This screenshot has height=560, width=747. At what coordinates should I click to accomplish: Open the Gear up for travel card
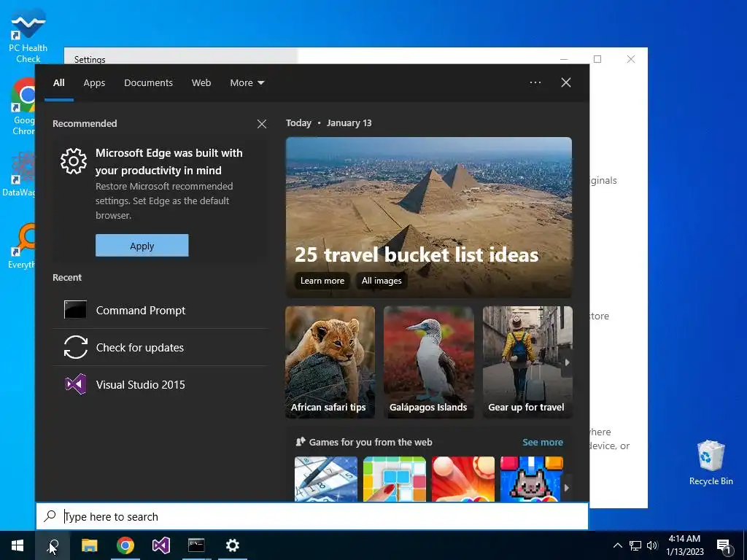click(x=527, y=362)
